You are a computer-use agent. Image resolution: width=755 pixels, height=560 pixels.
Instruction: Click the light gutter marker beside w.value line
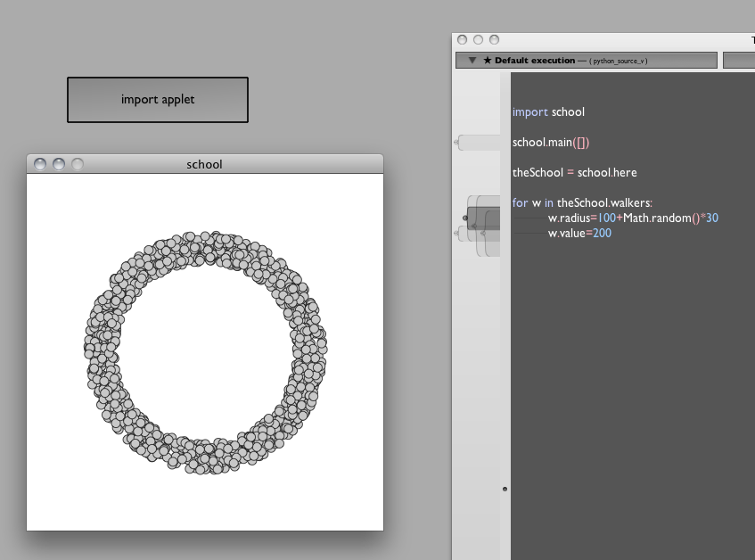(x=458, y=234)
